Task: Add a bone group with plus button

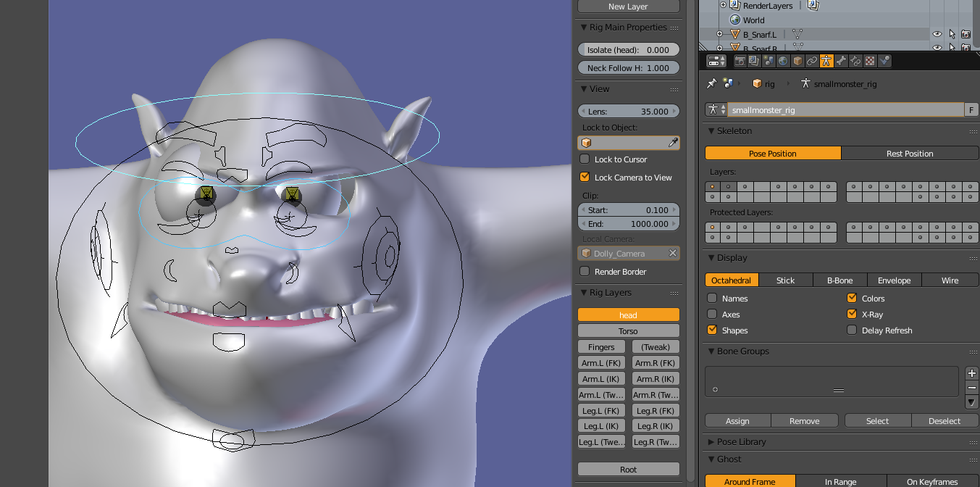Action: coord(972,374)
